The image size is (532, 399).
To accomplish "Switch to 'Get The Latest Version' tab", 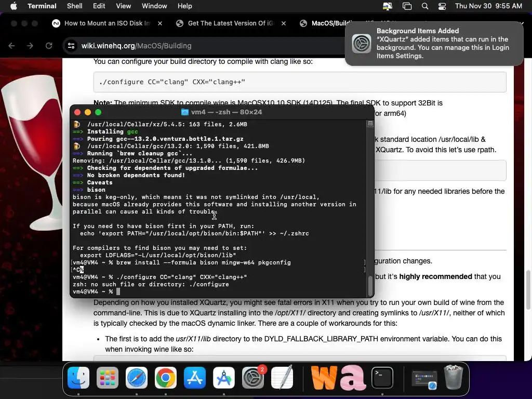I will pos(230,23).
